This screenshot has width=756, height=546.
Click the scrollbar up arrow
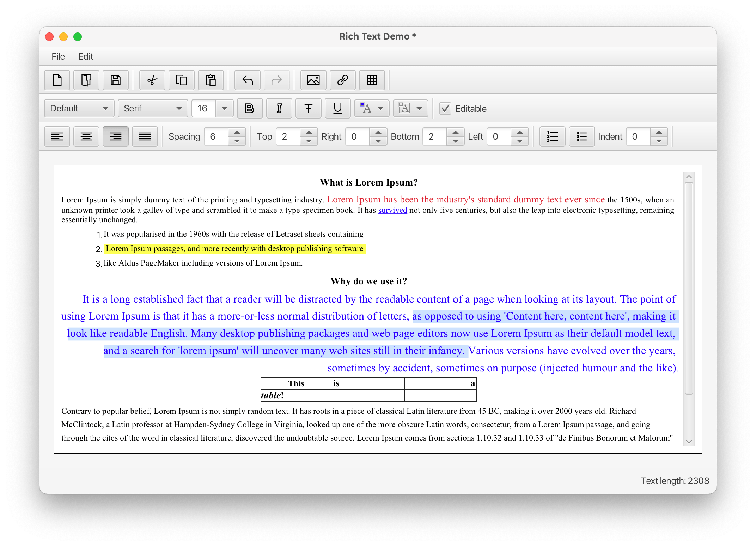click(689, 177)
